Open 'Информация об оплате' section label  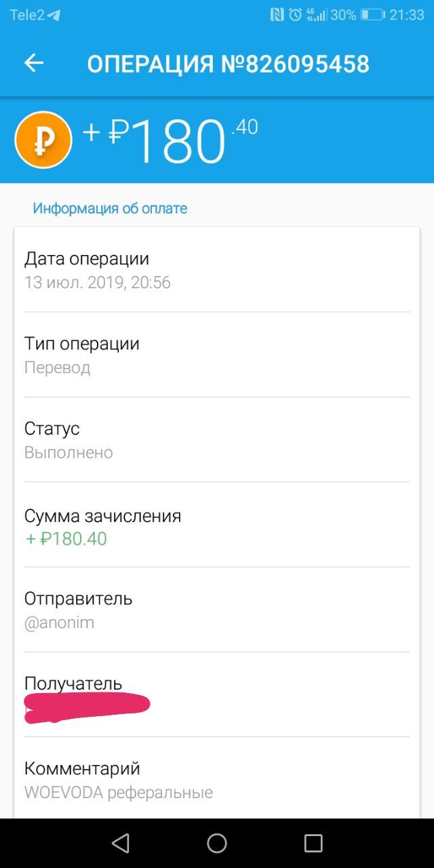[x=110, y=208]
